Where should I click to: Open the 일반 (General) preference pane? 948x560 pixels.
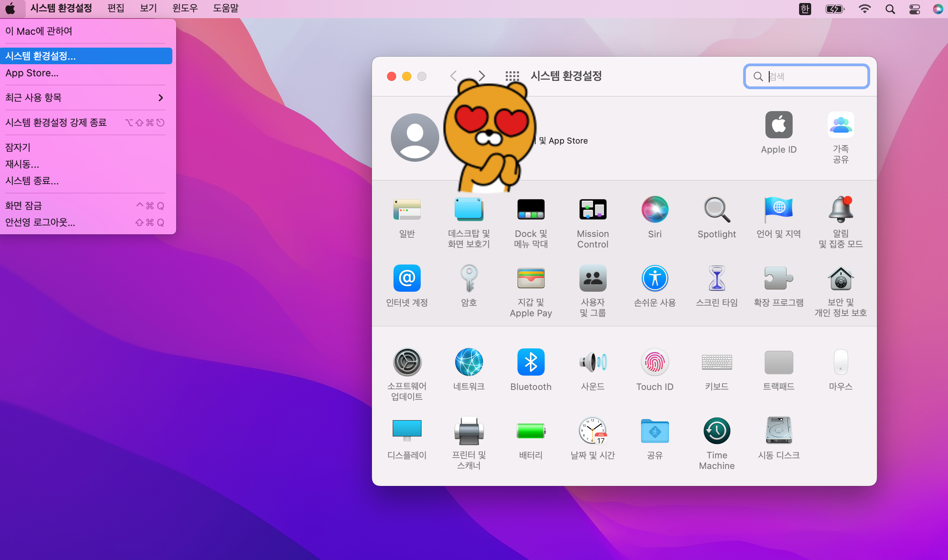click(407, 217)
